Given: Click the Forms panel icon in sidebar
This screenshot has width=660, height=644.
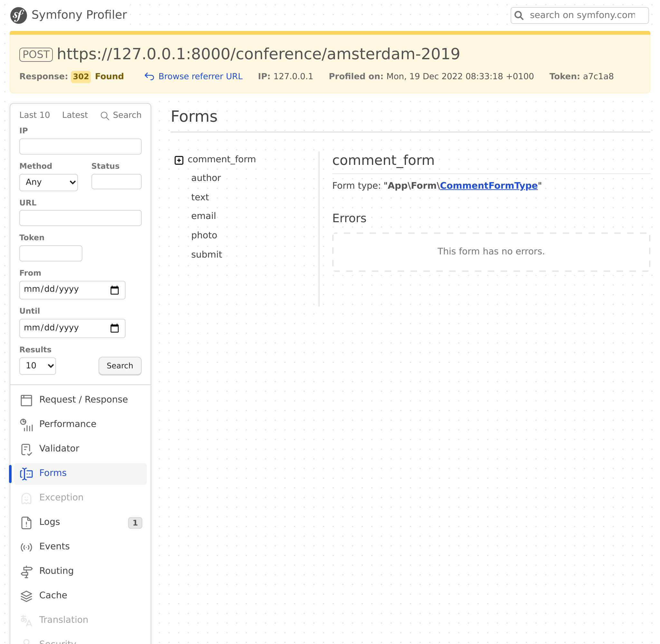Looking at the screenshot, I should point(26,474).
